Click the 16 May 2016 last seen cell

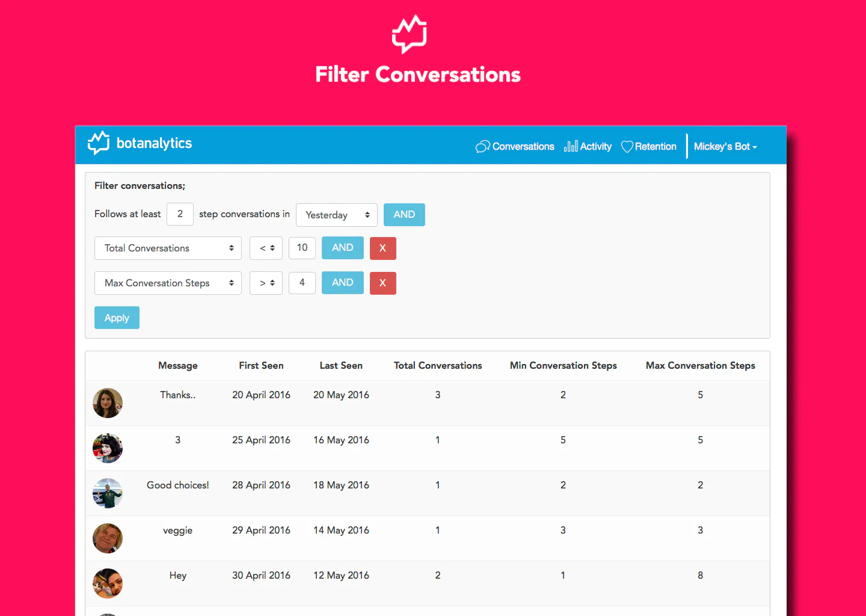pyautogui.click(x=341, y=440)
